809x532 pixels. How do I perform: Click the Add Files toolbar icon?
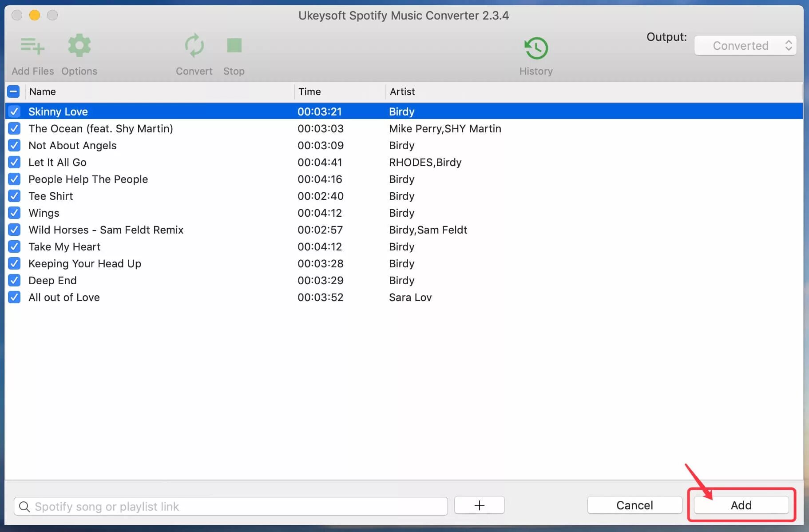(x=32, y=46)
